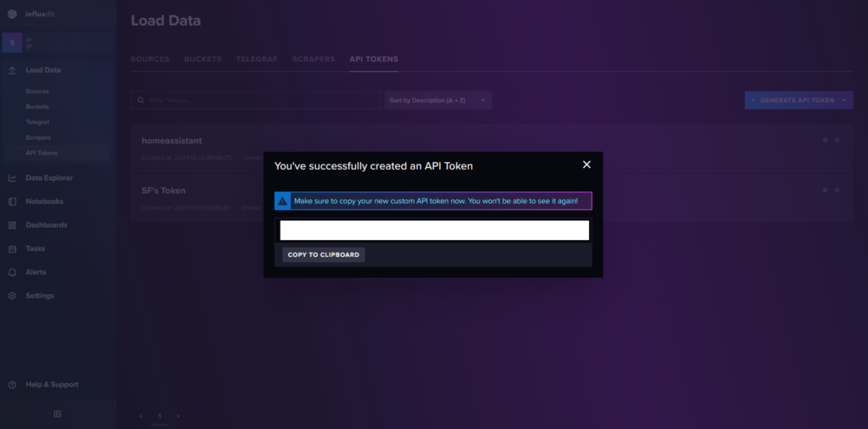This screenshot has width=868, height=429.
Task: Switch to the Telegraf tab
Action: 257,59
